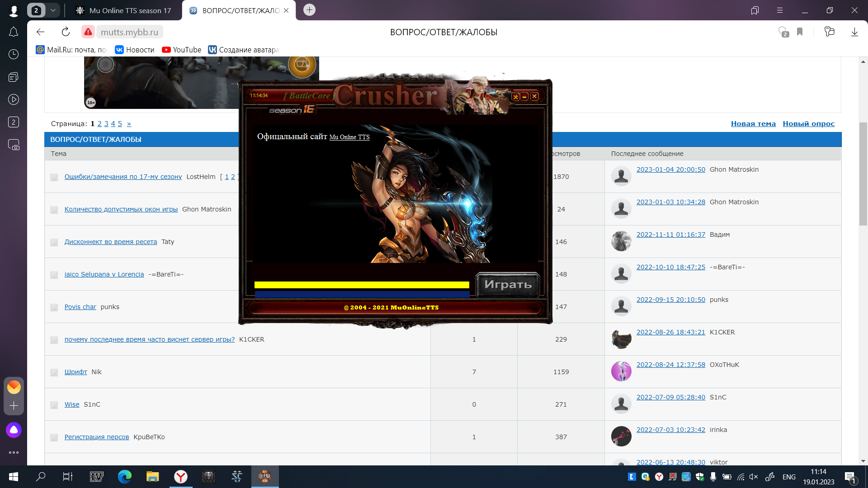Open new tab with plus button

[309, 10]
